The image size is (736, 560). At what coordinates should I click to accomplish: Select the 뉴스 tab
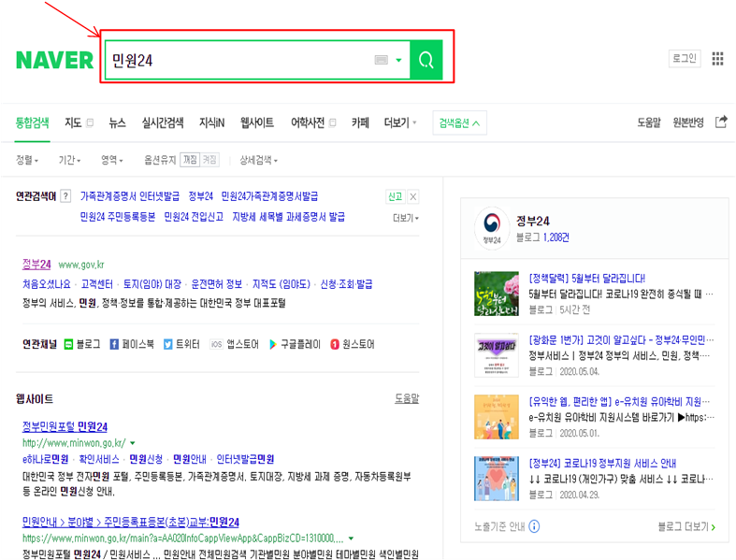pyautogui.click(x=117, y=123)
